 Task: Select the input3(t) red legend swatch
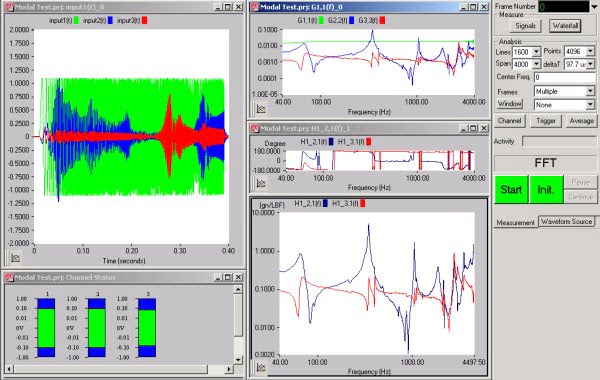tap(144, 20)
